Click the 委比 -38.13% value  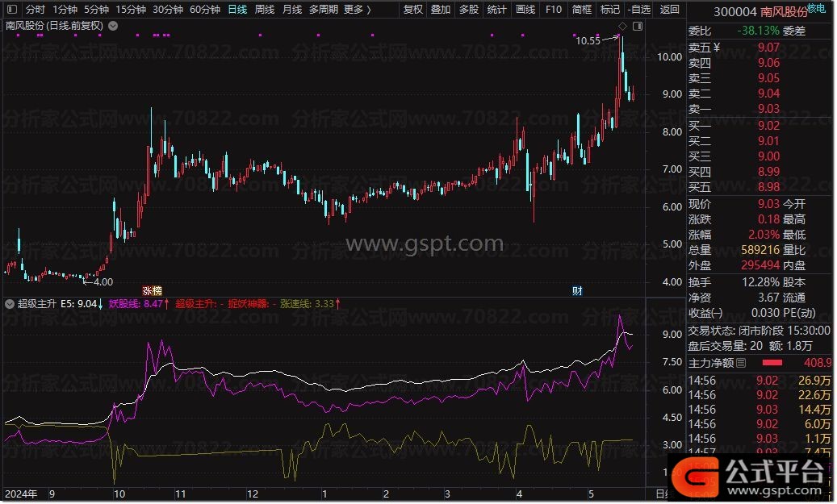tap(758, 31)
